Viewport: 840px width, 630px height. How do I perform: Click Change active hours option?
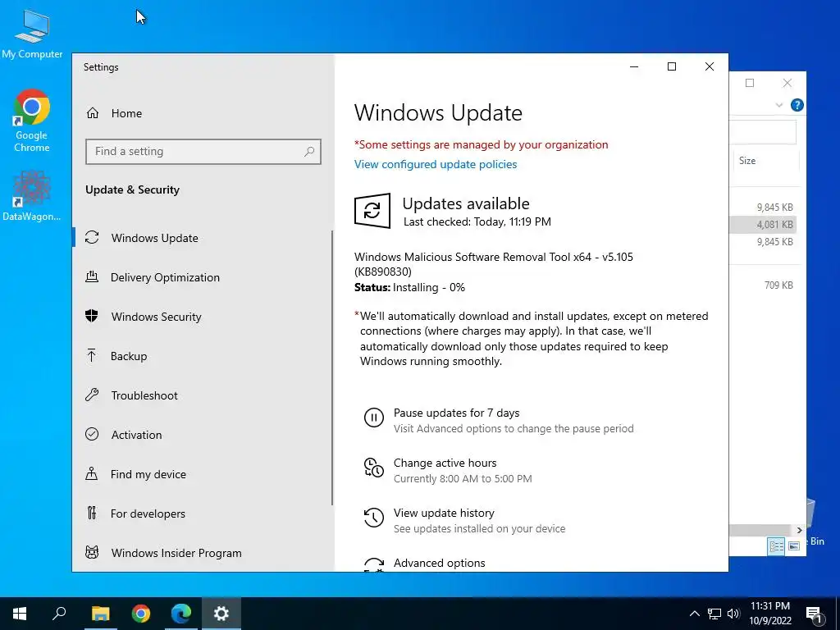445,463
